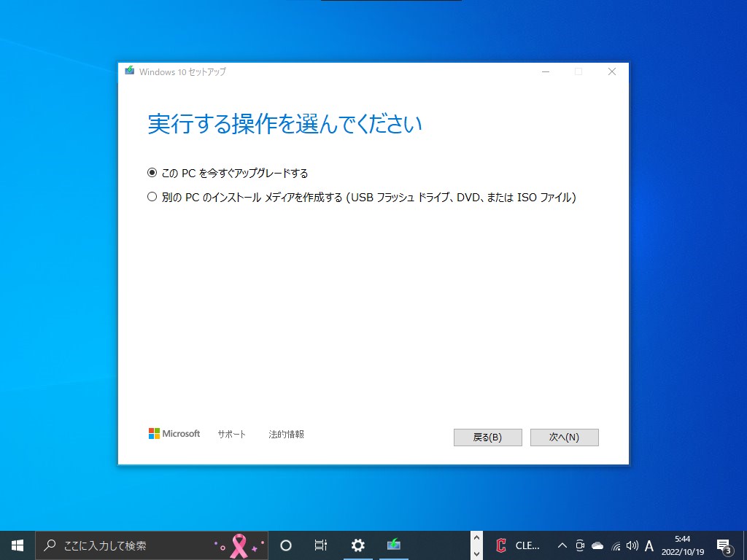The height and width of the screenshot is (560, 747).
Task: Open the notification center icon
Action: pos(724,546)
